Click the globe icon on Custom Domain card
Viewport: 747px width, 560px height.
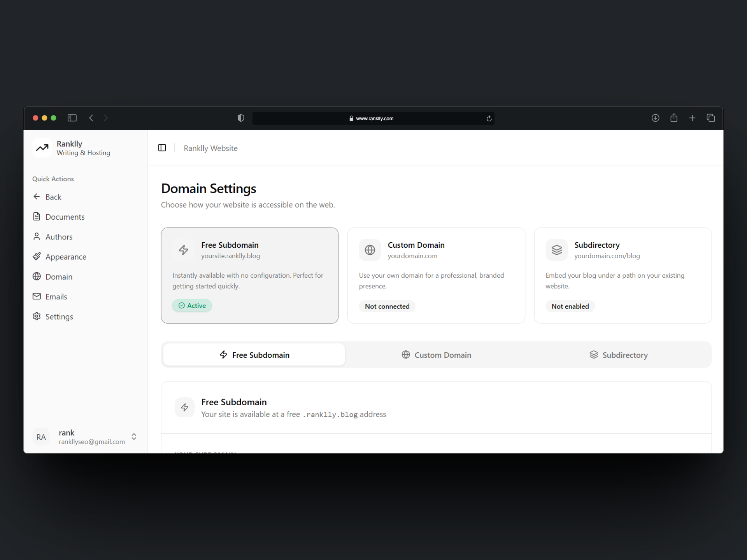click(x=370, y=250)
